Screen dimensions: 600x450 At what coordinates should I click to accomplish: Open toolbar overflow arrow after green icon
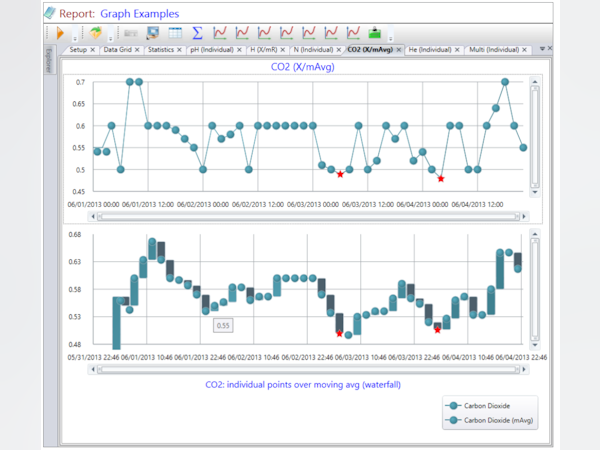[x=390, y=34]
